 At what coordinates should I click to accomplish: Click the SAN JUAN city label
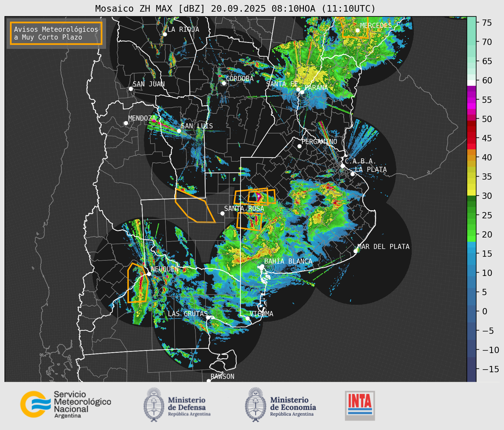click(148, 84)
